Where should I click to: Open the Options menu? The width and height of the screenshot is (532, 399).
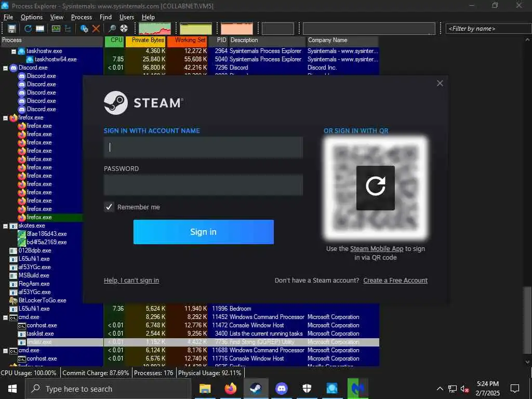tap(32, 17)
